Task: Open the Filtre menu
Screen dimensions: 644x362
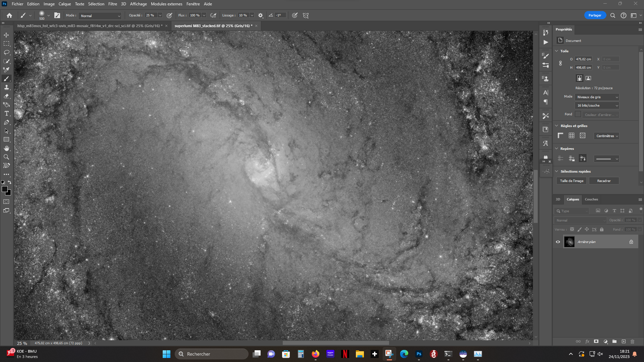Action: (x=113, y=4)
